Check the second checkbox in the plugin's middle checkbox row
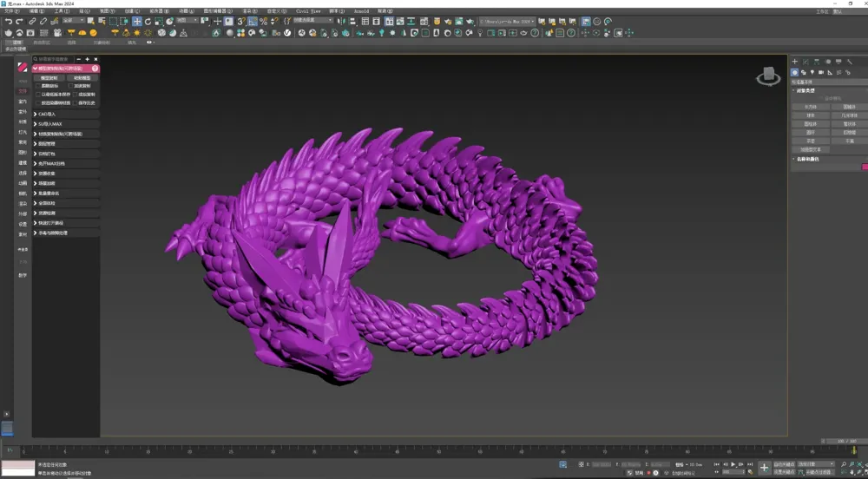Viewport: 868px width, 479px height. click(76, 95)
